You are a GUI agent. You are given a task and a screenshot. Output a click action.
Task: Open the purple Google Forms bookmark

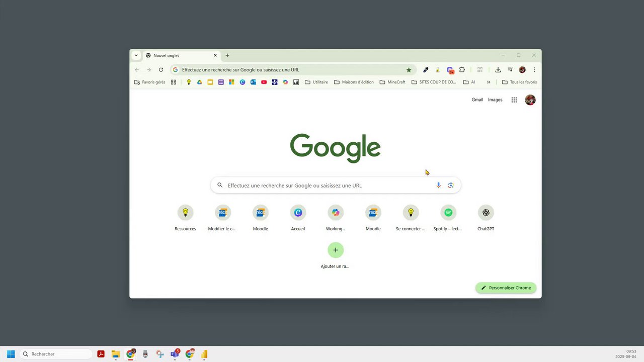click(x=221, y=82)
